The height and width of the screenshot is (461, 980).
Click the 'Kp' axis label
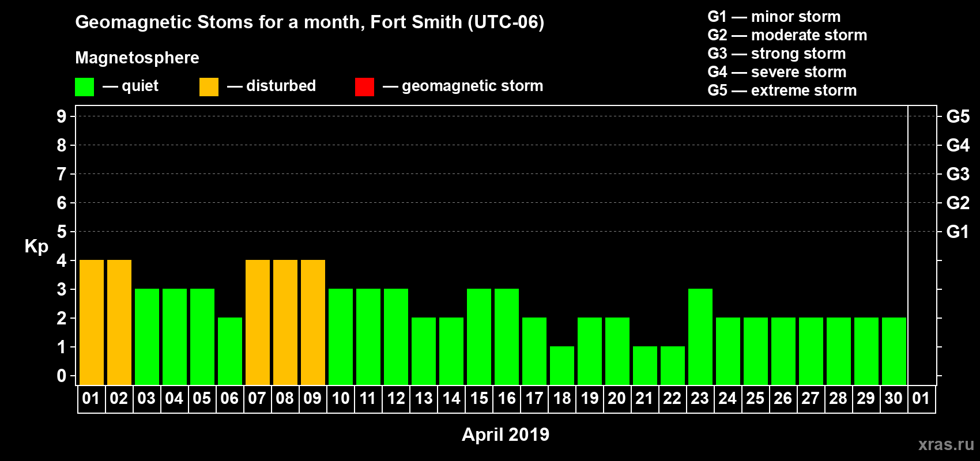coord(36,247)
